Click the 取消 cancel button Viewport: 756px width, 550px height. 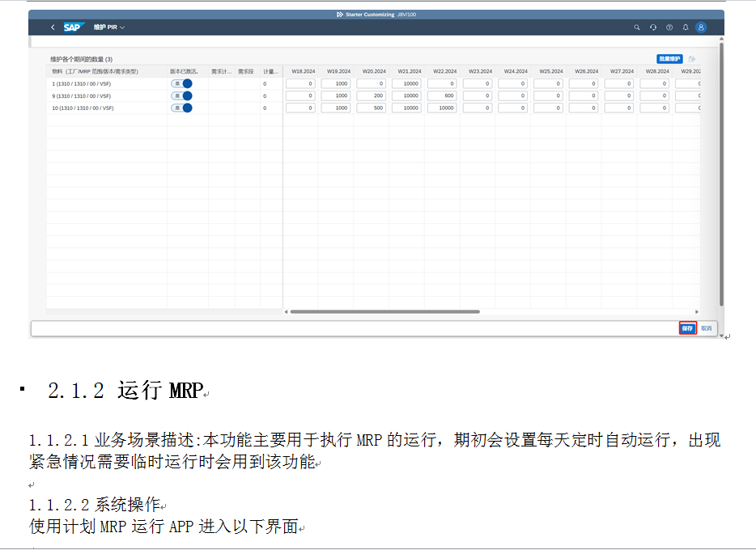click(x=707, y=328)
